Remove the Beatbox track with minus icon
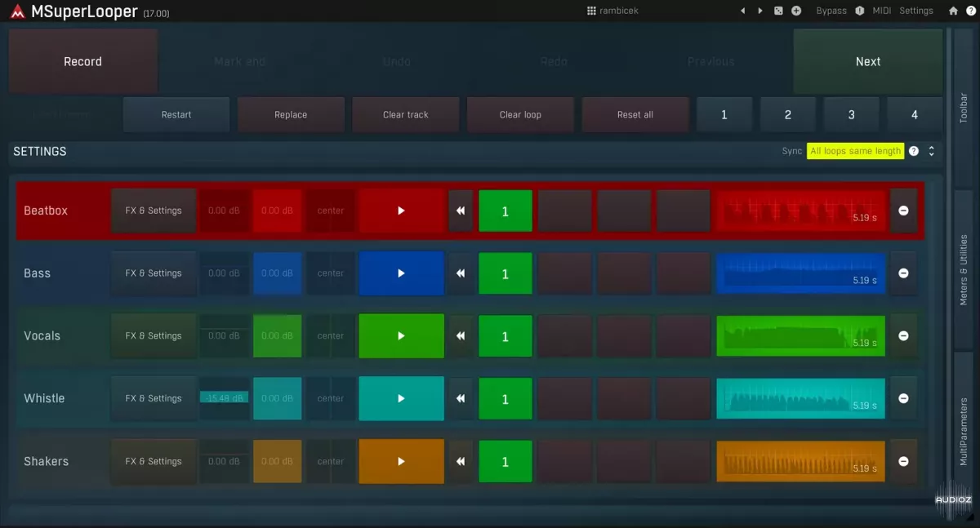The height and width of the screenshot is (528, 980). pos(903,211)
